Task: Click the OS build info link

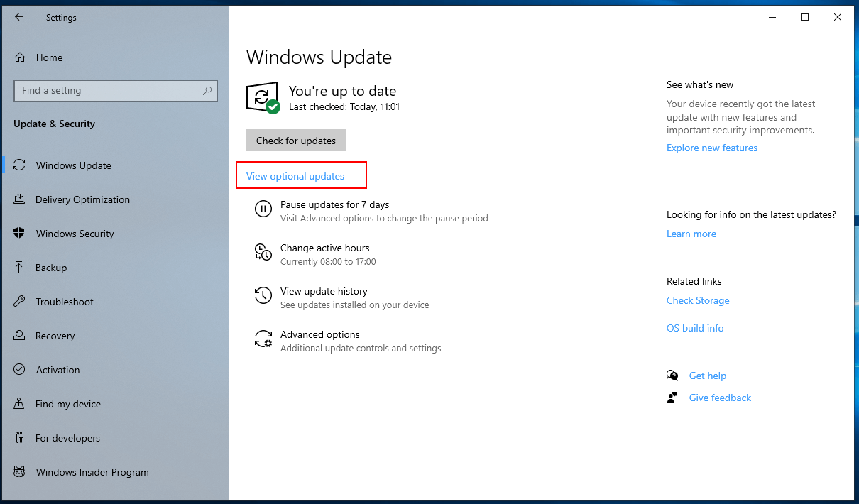Action: (695, 328)
